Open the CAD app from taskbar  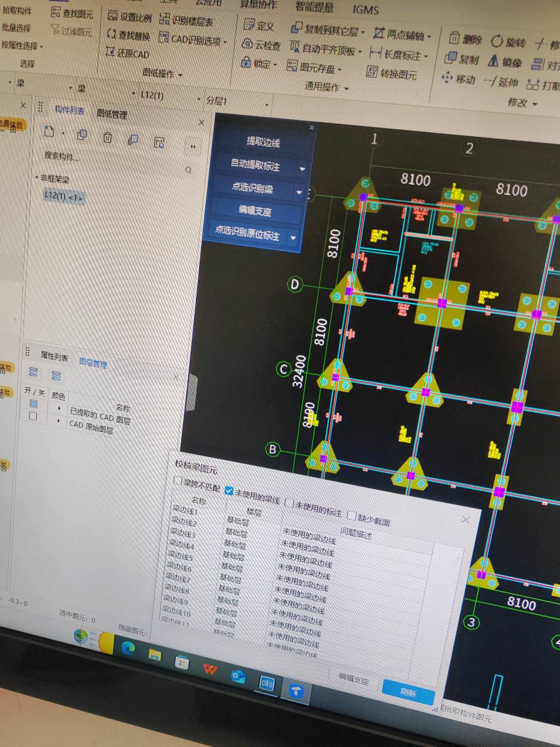[267, 684]
